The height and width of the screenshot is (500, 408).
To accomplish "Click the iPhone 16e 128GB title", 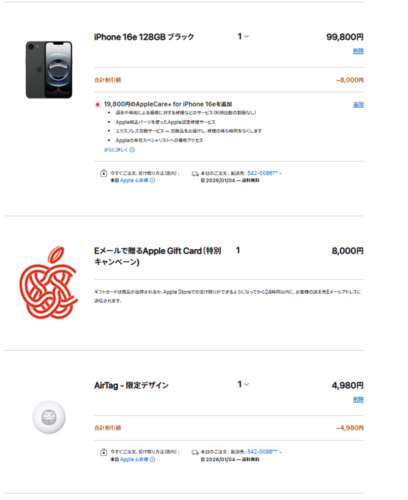I will tap(144, 37).
